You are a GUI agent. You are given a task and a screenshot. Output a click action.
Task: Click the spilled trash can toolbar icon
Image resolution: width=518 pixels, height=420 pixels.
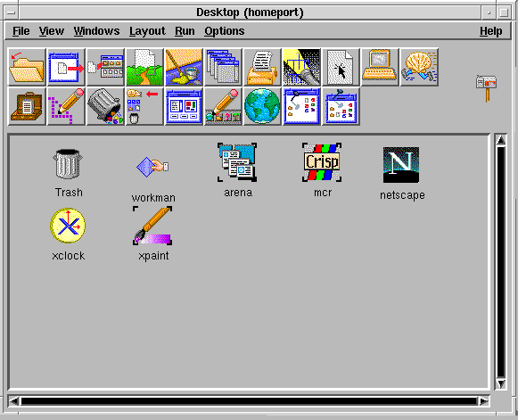(105, 106)
